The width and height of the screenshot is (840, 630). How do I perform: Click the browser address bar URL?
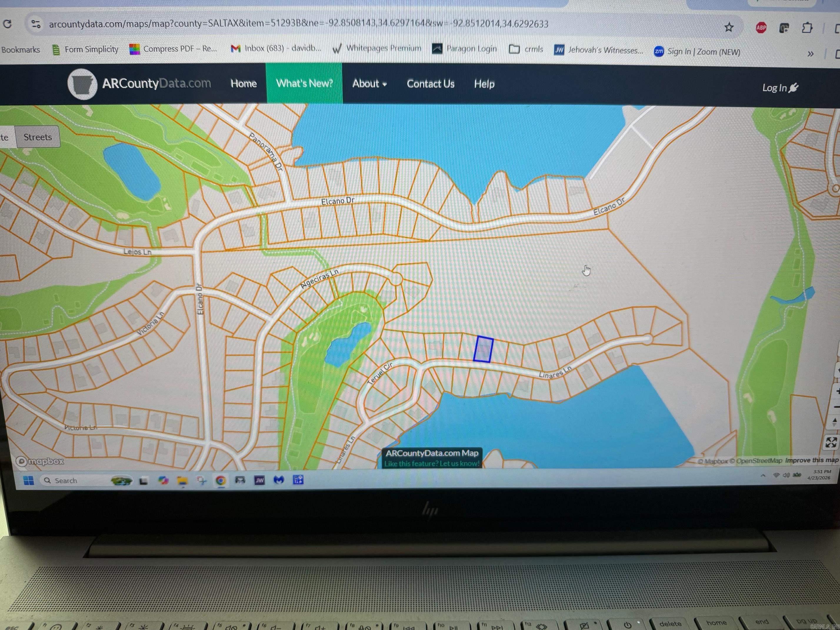tap(298, 24)
